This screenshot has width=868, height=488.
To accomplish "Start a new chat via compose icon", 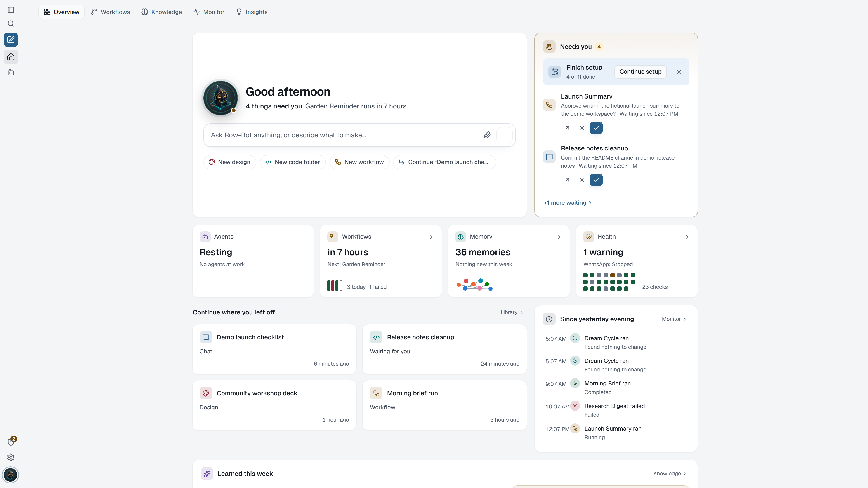I will click(x=11, y=40).
